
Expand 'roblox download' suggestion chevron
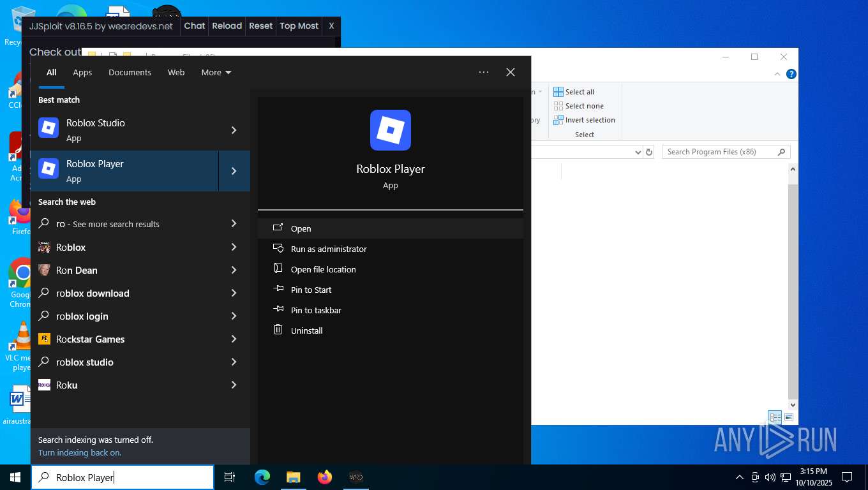tap(234, 293)
